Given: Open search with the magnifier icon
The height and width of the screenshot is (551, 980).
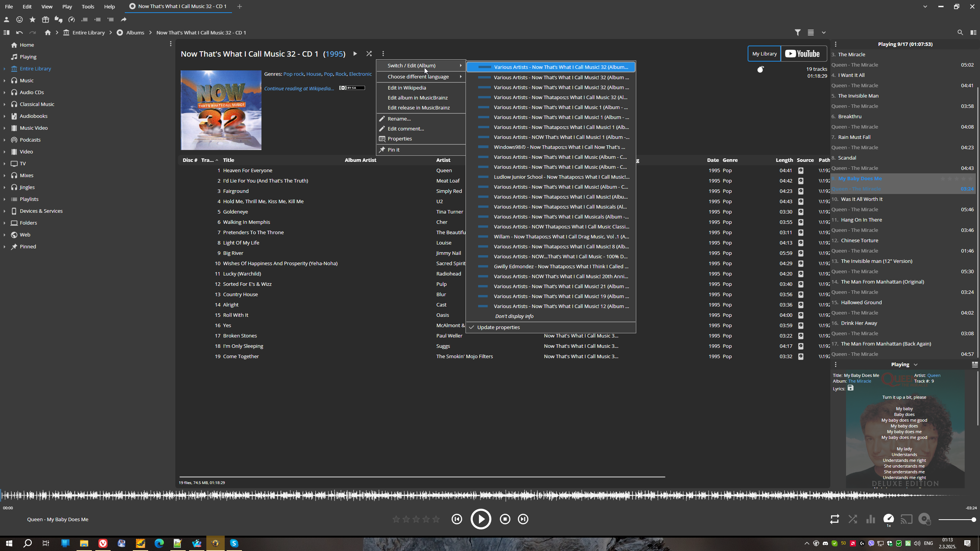Looking at the screenshot, I should (960, 33).
